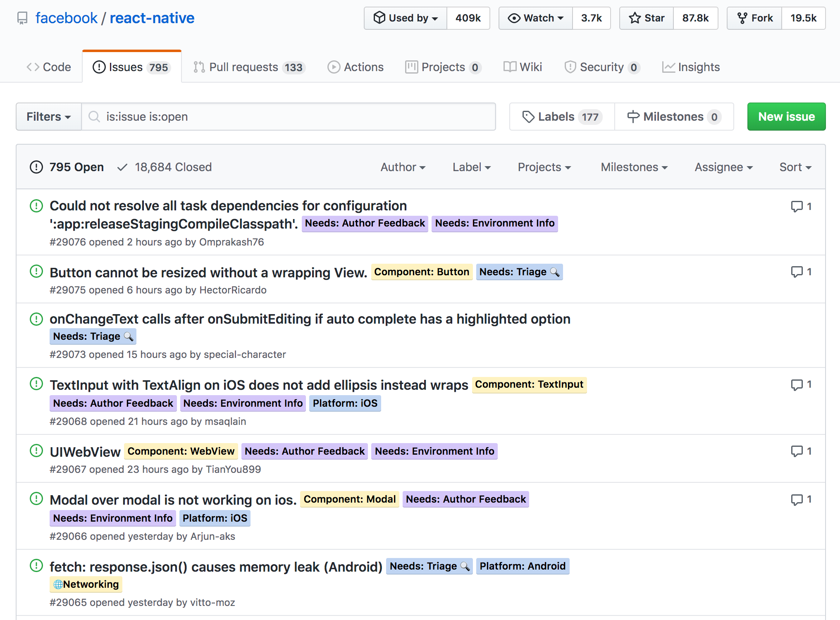The image size is (840, 620).
Task: Toggle Watch on this repository
Action: pos(536,18)
